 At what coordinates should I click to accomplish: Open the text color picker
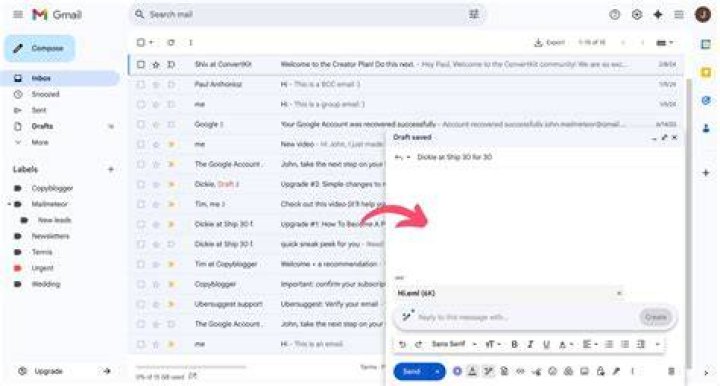[x=566, y=344]
